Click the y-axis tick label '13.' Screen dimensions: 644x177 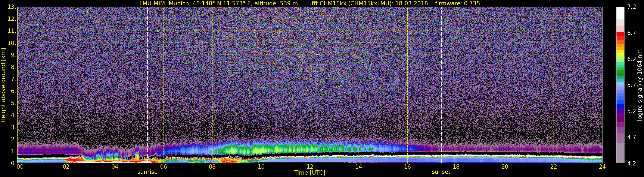12,7
